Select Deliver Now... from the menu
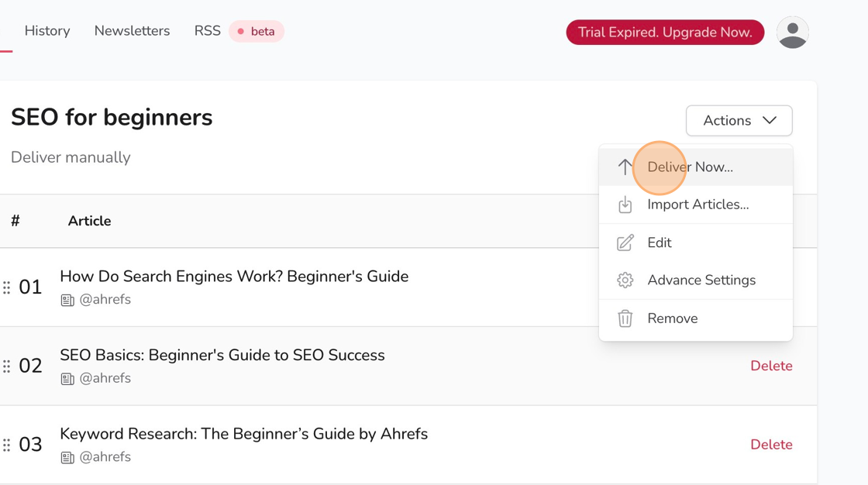The image size is (868, 485). 696,167
